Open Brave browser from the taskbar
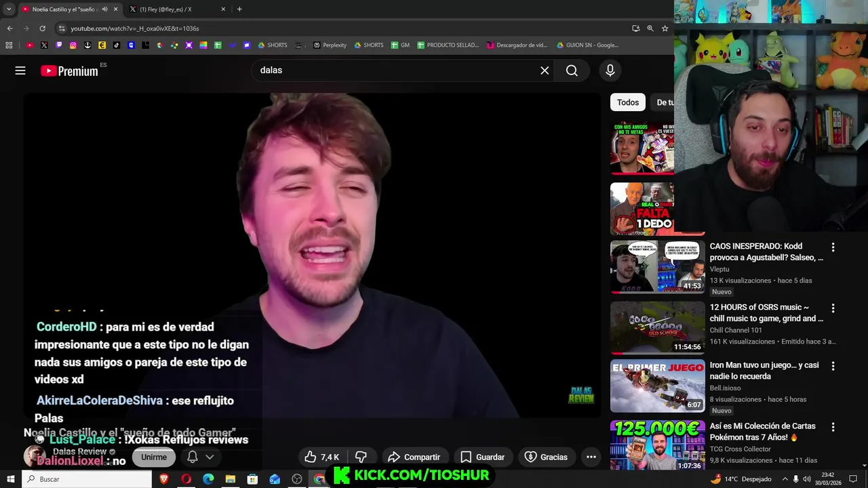Viewport: 868px width, 488px height. click(x=163, y=479)
